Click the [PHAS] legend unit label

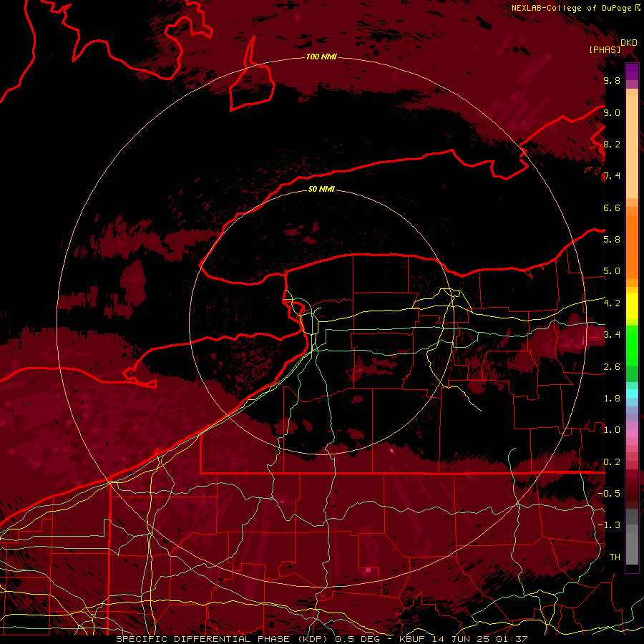pos(605,50)
